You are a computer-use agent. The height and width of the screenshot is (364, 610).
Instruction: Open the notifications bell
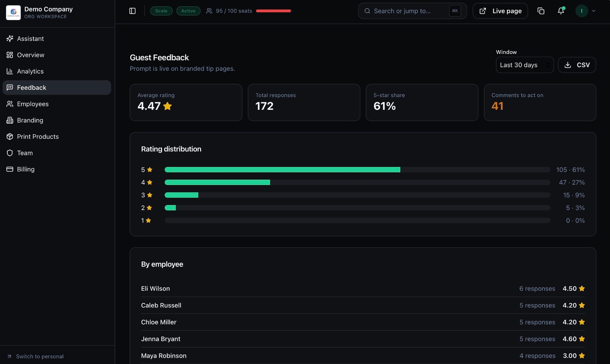coord(561,11)
